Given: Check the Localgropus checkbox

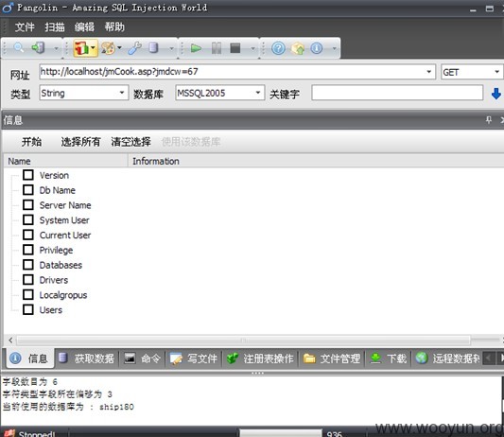Looking at the screenshot, I should 28,294.
